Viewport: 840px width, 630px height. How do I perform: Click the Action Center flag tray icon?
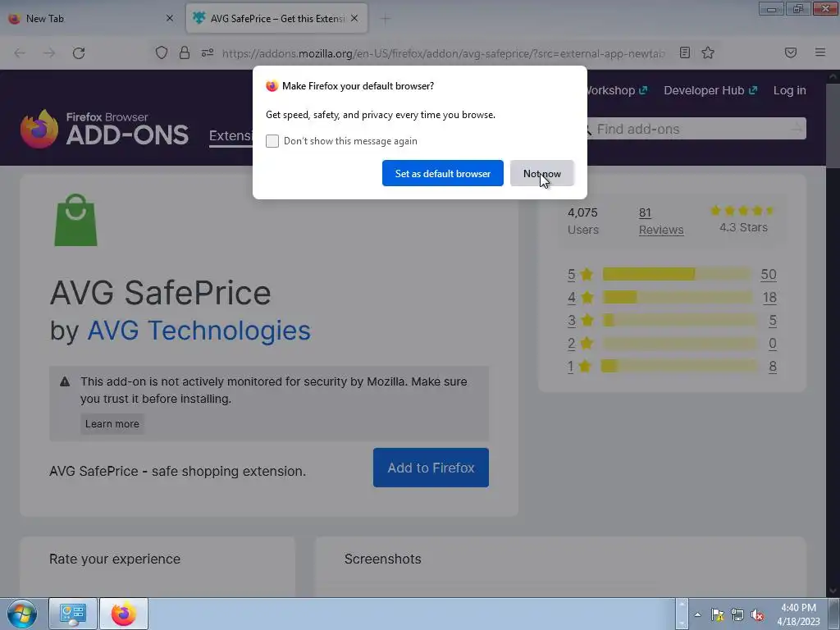tap(717, 614)
